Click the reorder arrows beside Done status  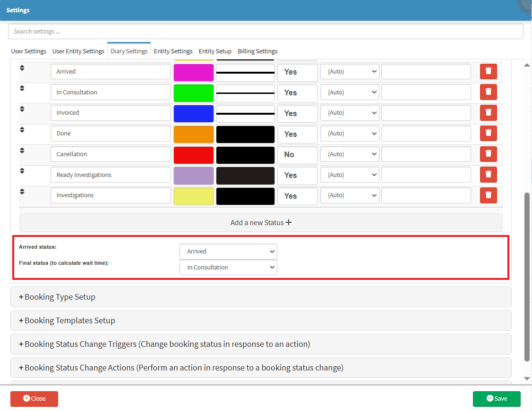[x=22, y=130]
